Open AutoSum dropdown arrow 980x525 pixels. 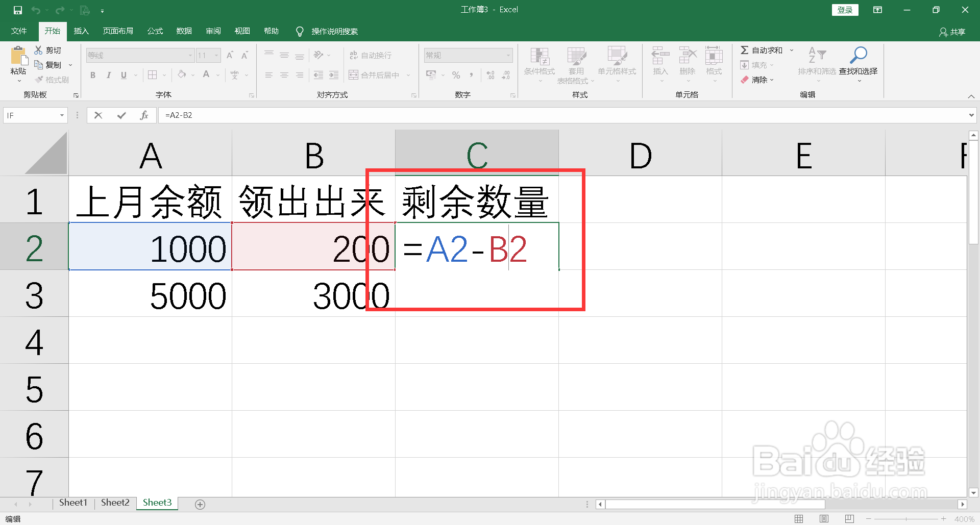792,50
